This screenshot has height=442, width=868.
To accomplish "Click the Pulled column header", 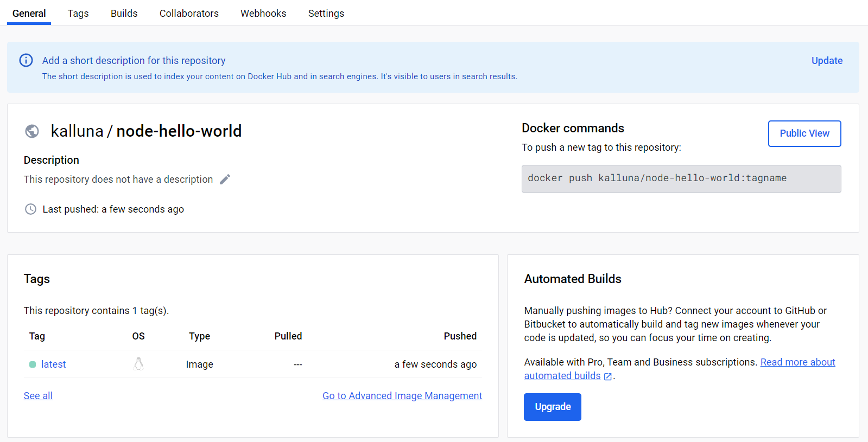I will point(288,336).
